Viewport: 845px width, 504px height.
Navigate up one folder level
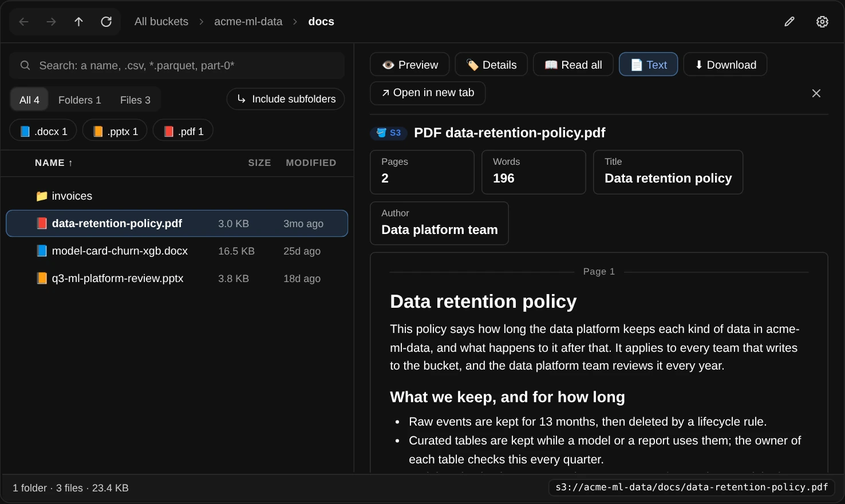click(x=78, y=22)
